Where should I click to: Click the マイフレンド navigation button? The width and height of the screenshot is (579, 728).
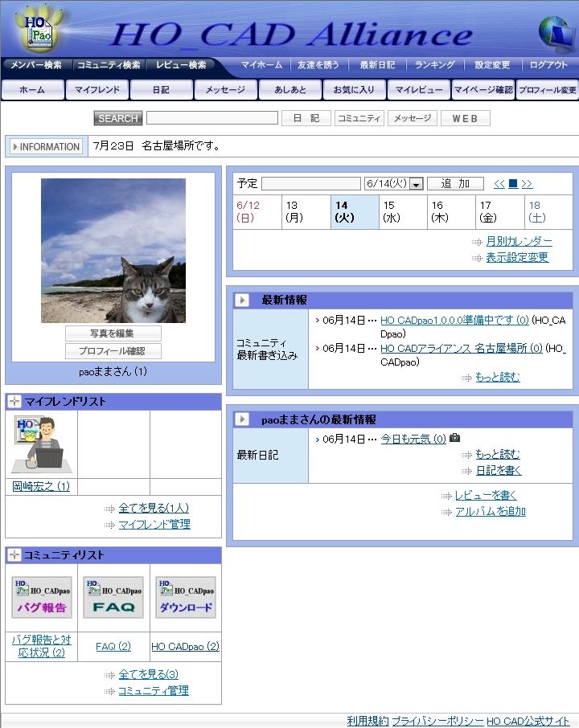pyautogui.click(x=97, y=90)
